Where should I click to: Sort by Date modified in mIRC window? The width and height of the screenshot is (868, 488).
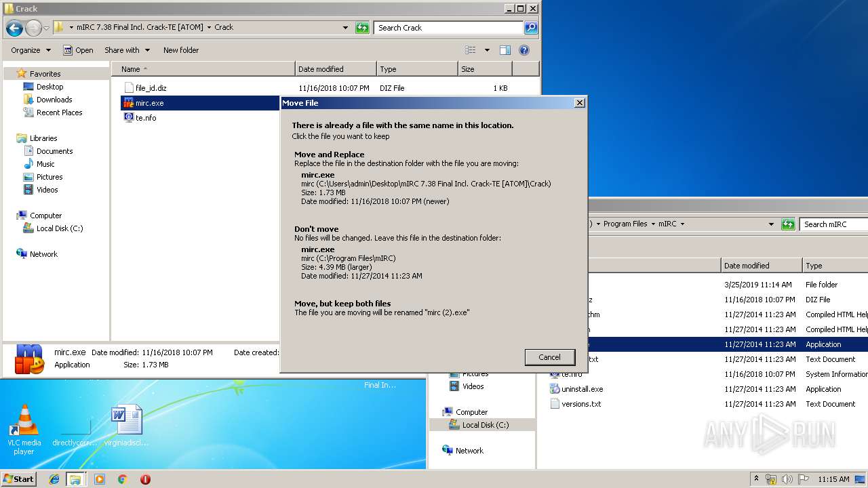click(x=762, y=266)
